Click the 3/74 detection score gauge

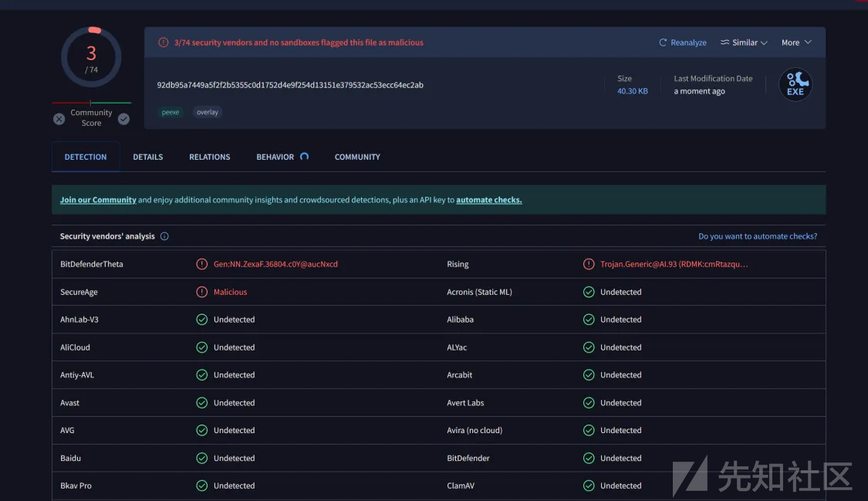91,57
